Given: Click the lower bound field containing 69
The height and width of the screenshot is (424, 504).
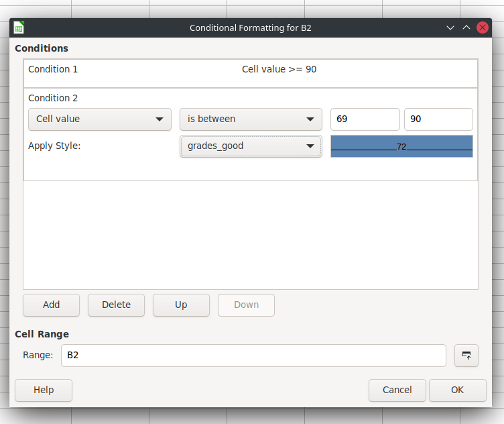Looking at the screenshot, I should click(x=365, y=119).
